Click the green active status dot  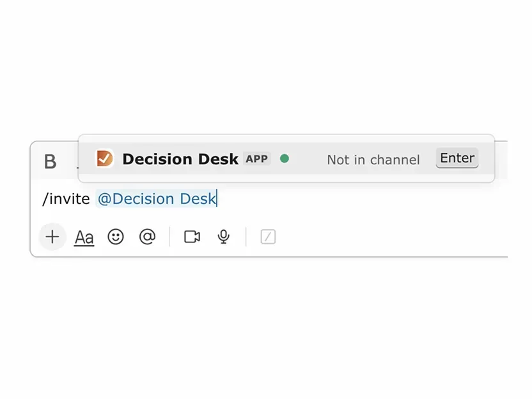click(285, 159)
